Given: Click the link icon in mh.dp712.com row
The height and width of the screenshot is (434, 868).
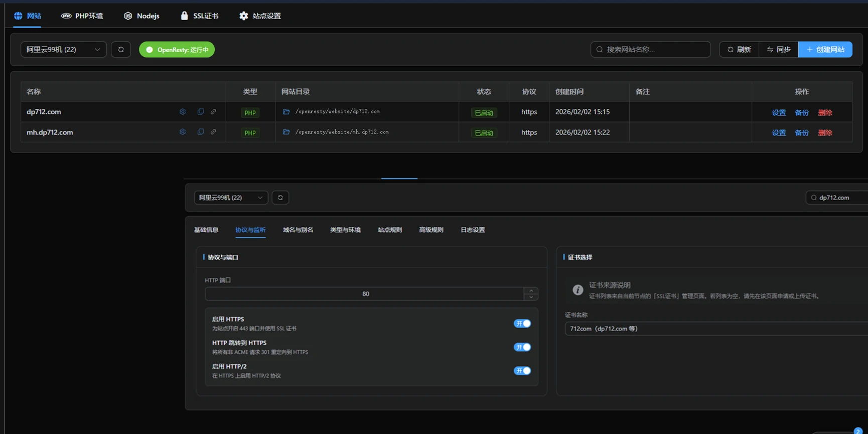Looking at the screenshot, I should 213,132.
